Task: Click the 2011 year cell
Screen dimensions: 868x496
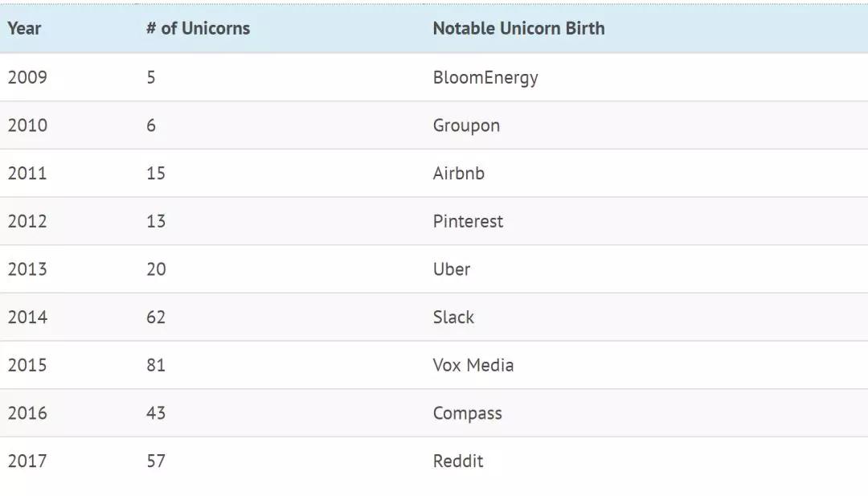Action: [27, 174]
